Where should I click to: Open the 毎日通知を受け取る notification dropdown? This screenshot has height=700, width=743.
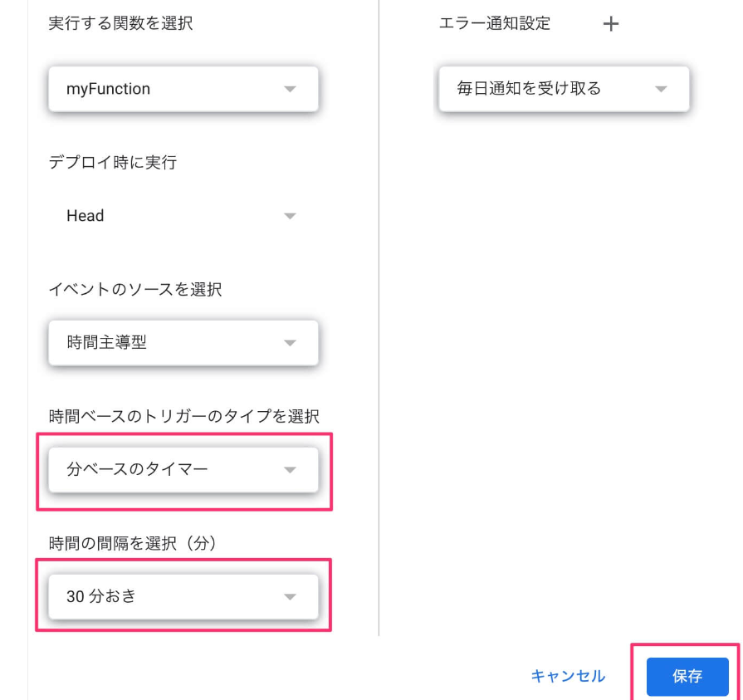(564, 89)
